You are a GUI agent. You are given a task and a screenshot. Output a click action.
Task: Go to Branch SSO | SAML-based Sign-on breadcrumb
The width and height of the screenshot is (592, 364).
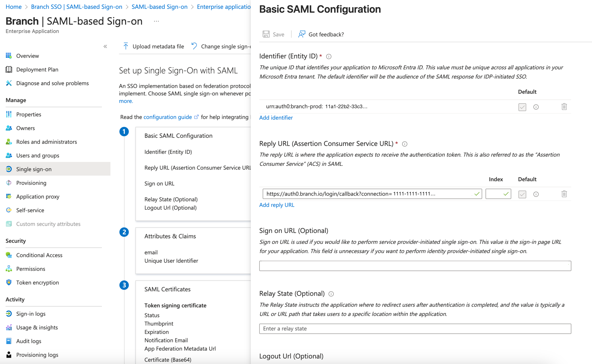77,7
